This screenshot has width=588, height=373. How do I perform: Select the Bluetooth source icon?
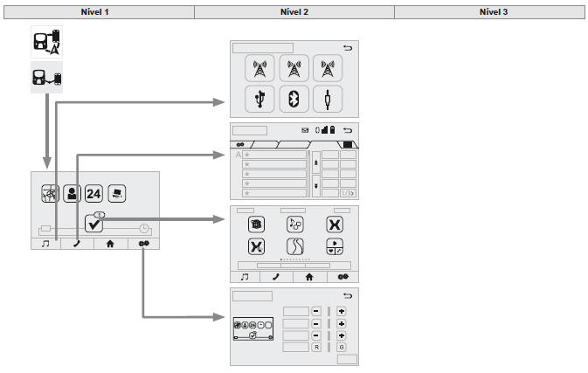tap(294, 98)
